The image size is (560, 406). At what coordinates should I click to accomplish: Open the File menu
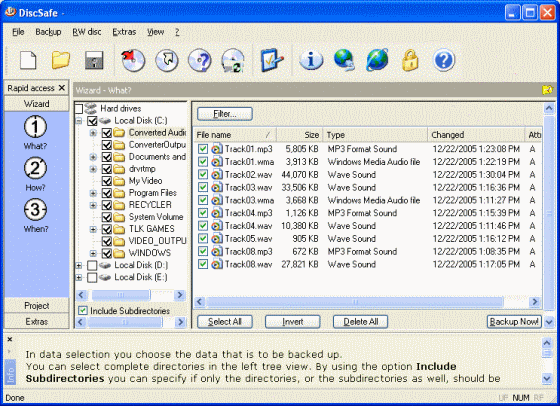click(x=18, y=32)
